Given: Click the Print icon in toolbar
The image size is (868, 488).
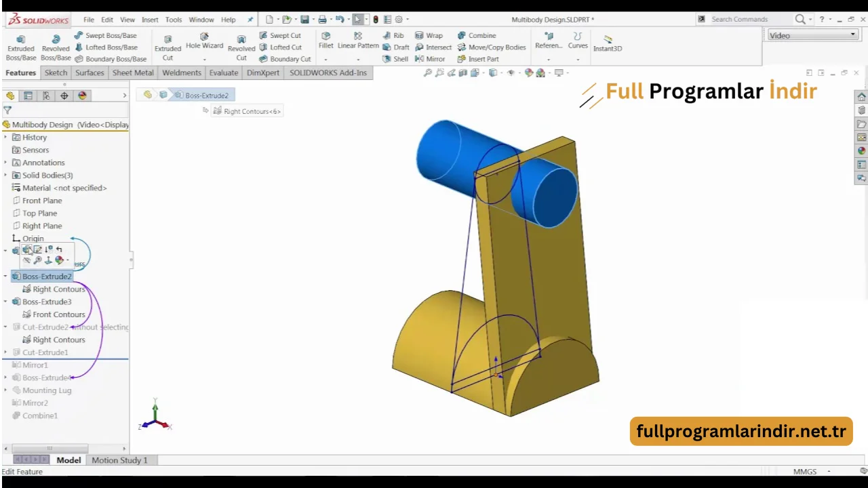Looking at the screenshot, I should pos(323,20).
